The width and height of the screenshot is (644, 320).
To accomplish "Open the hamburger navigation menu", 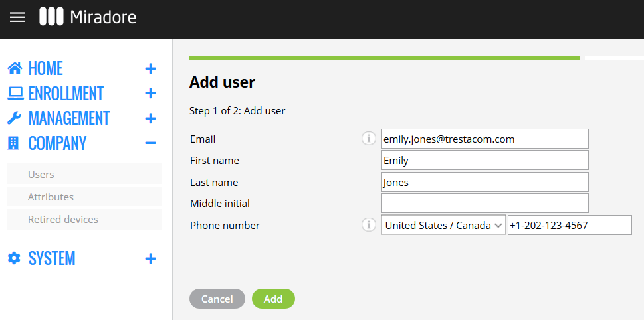I will (x=17, y=17).
